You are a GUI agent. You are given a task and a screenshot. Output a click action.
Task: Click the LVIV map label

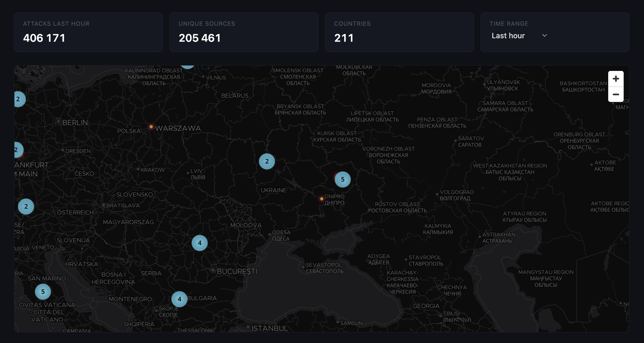(196, 171)
